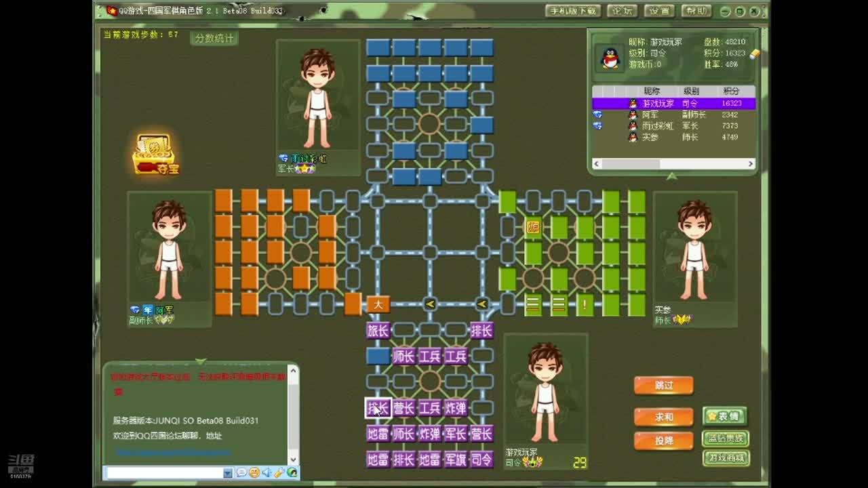The width and height of the screenshot is (868, 488).
Task: Open the 夺宝 treasure chest icon
Action: [156, 155]
